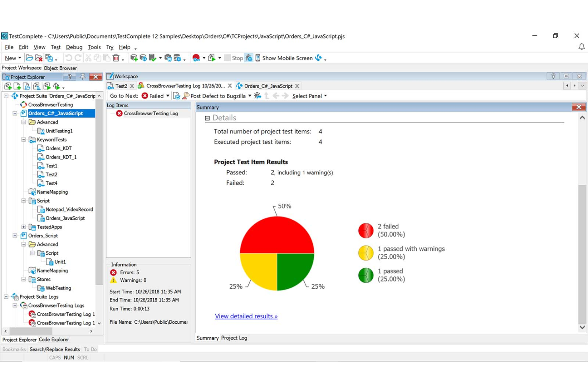
Task: Switch to the Code Explorer tab
Action: pos(54,340)
